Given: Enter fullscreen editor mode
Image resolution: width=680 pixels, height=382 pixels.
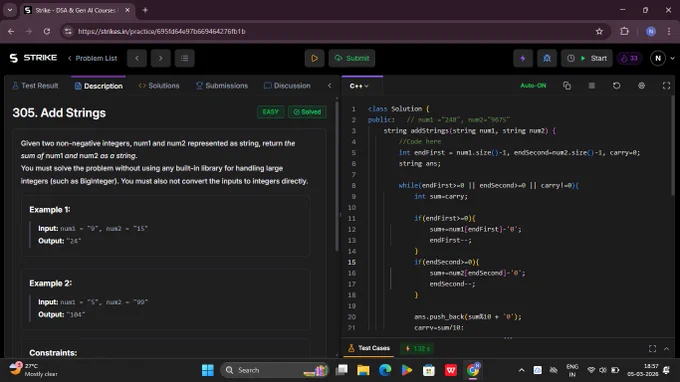Looking at the screenshot, I should 667,86.
